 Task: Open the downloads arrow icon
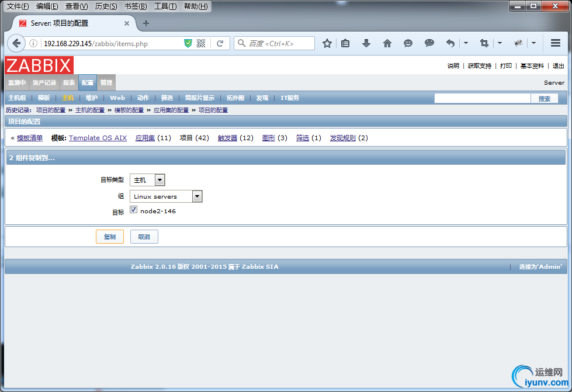[366, 43]
